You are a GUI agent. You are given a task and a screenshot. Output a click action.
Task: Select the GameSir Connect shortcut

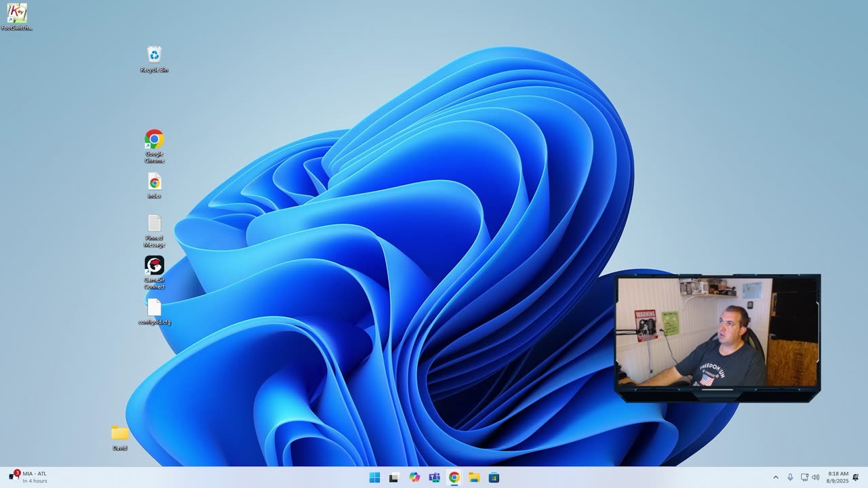(154, 266)
